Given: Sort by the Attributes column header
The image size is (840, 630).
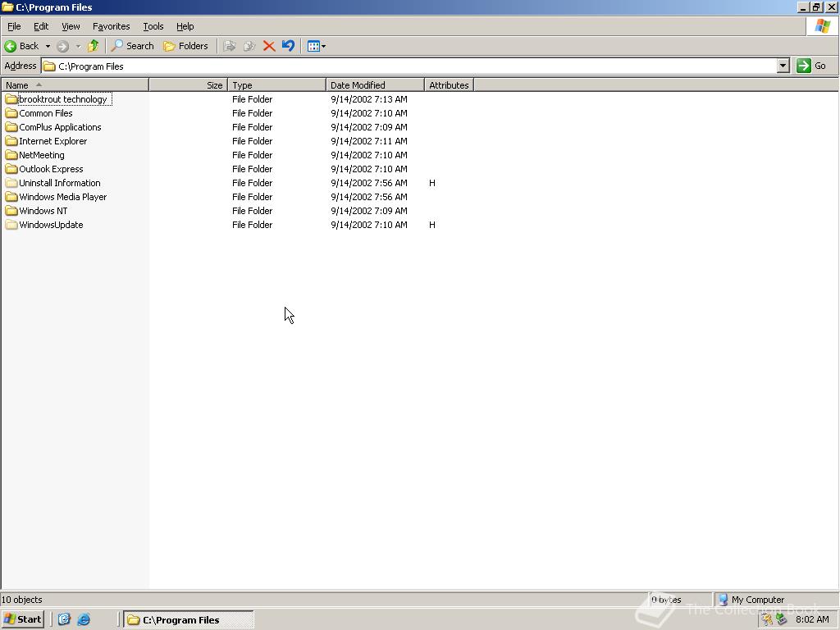Looking at the screenshot, I should (449, 85).
